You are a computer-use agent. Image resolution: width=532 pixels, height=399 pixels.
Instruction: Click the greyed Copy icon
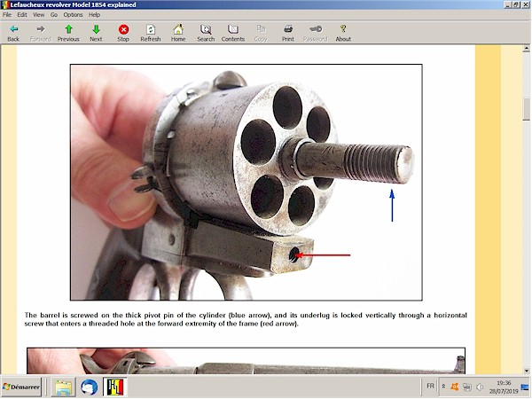point(261,33)
